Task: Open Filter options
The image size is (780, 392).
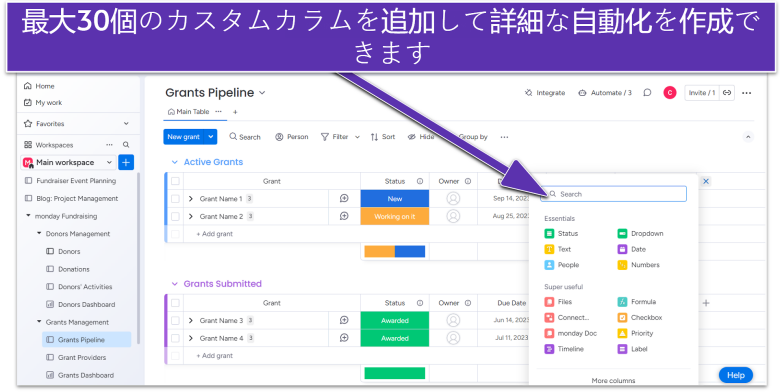Action: (x=335, y=137)
